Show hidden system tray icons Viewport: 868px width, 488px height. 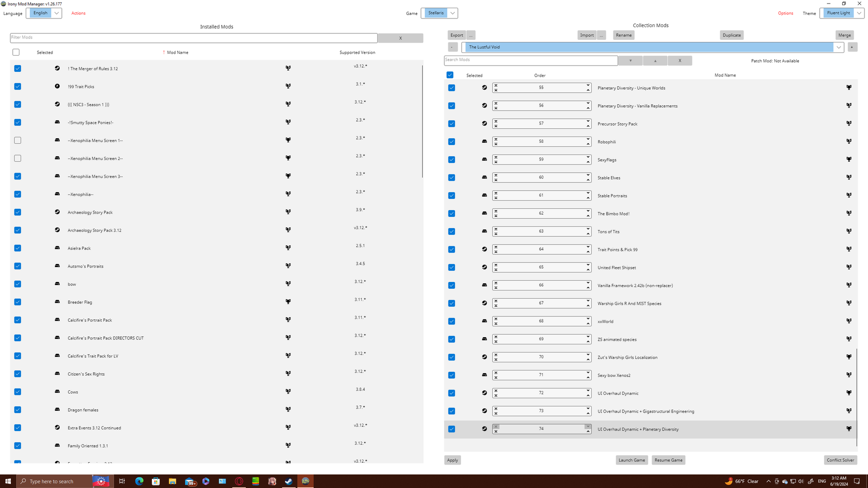pyautogui.click(x=768, y=481)
